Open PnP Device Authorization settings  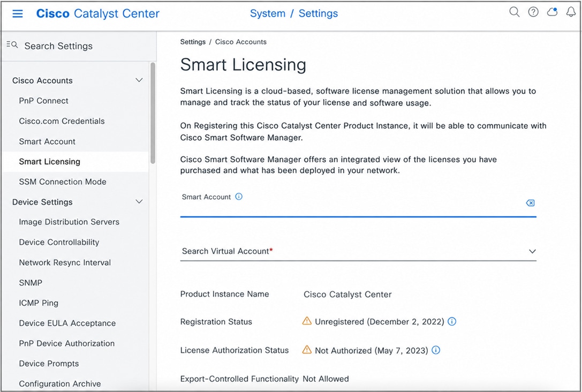(67, 343)
